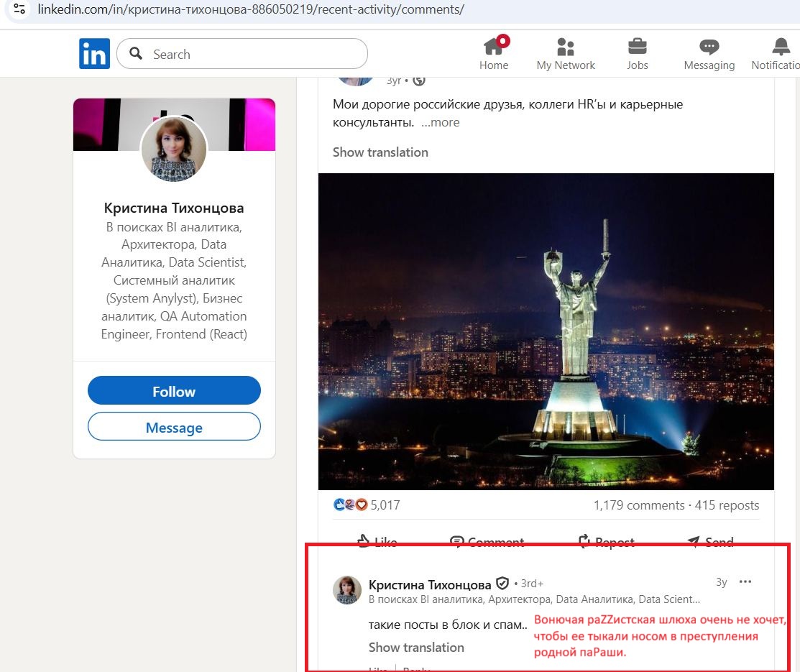This screenshot has height=672, width=800.
Task: Open the Jobs briefcase icon
Action: pyautogui.click(x=637, y=47)
